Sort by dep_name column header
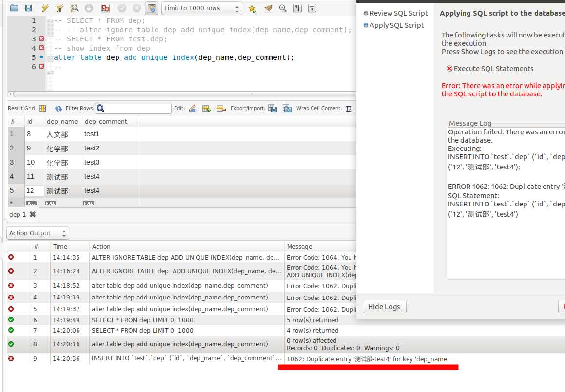 coord(63,122)
